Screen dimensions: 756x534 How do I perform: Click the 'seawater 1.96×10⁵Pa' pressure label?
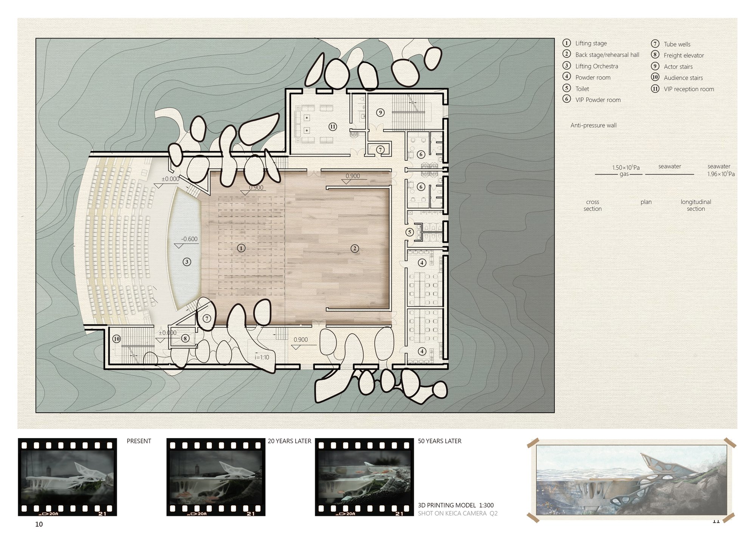[x=720, y=170]
